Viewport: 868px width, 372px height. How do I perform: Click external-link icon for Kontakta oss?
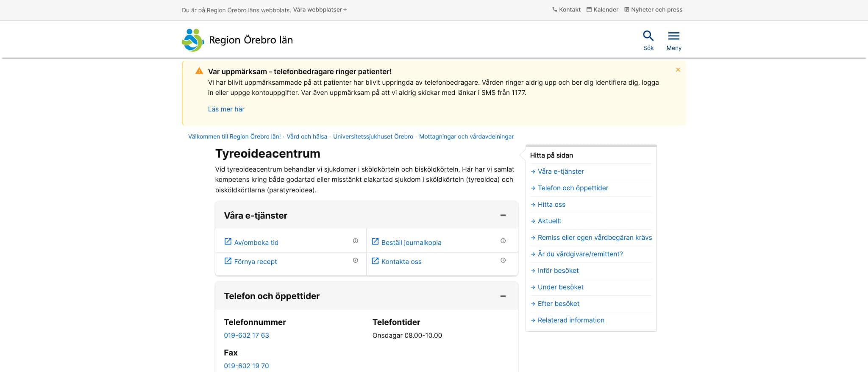(375, 261)
